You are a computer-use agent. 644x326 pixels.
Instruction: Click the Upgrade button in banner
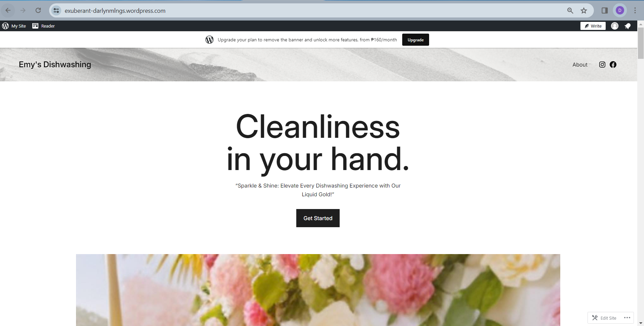tap(415, 40)
